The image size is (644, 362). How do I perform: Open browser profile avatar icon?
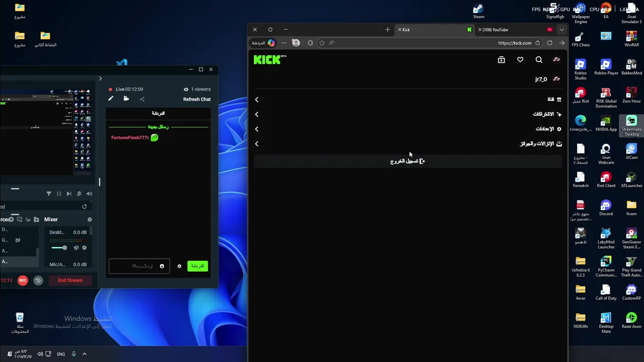[x=296, y=43]
